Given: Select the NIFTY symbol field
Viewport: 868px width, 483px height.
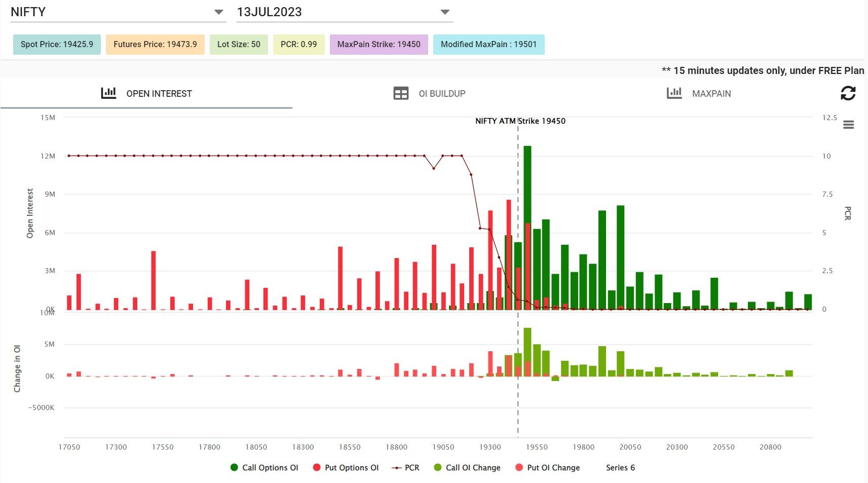Looking at the screenshot, I should click(x=118, y=12).
